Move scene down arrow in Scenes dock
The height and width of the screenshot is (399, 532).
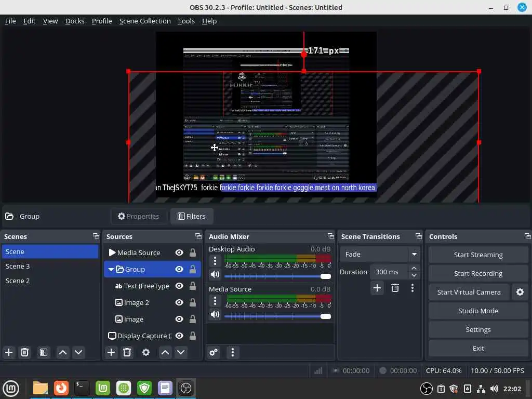pyautogui.click(x=78, y=352)
